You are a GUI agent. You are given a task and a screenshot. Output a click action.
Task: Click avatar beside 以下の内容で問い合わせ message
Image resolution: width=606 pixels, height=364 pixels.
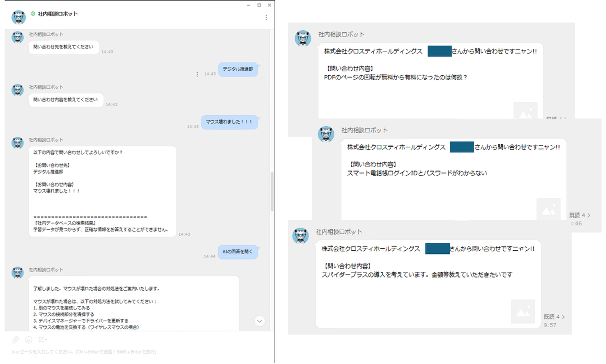click(18, 143)
